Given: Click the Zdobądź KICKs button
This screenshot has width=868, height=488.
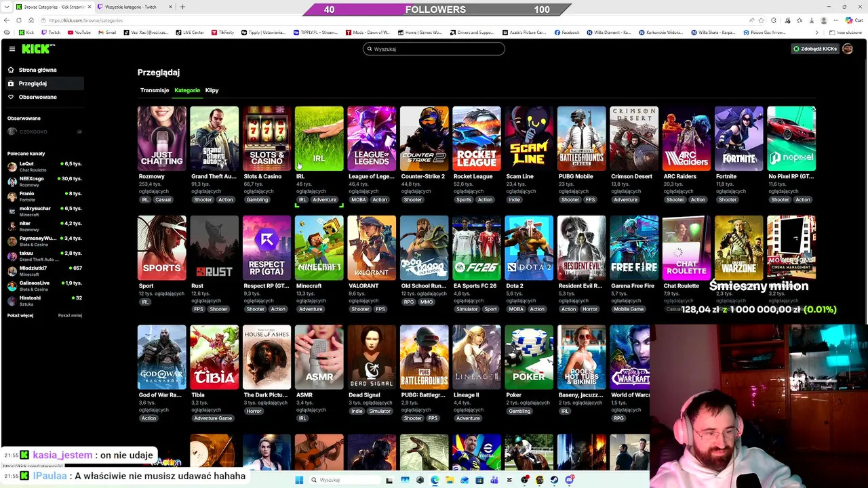Looking at the screenshot, I should (815, 49).
